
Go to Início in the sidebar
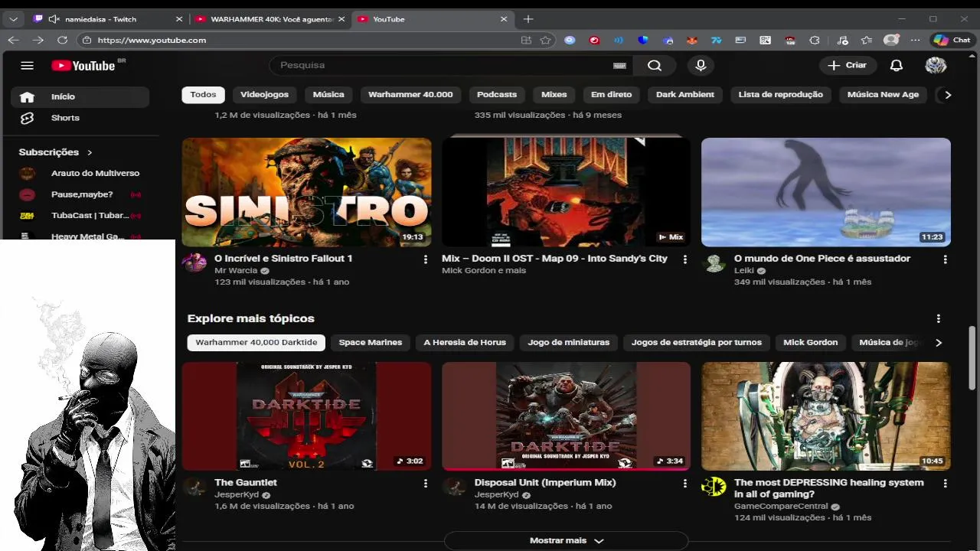[80, 96]
